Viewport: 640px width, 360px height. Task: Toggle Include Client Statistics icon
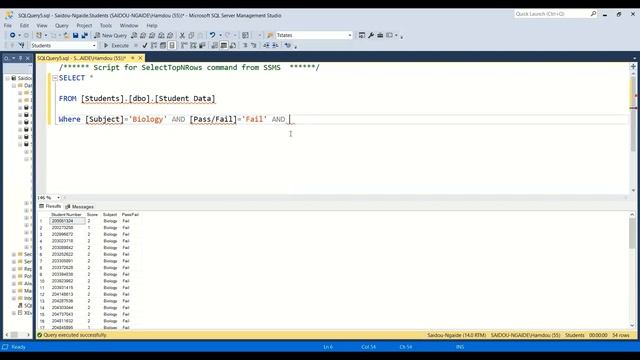coord(202,46)
